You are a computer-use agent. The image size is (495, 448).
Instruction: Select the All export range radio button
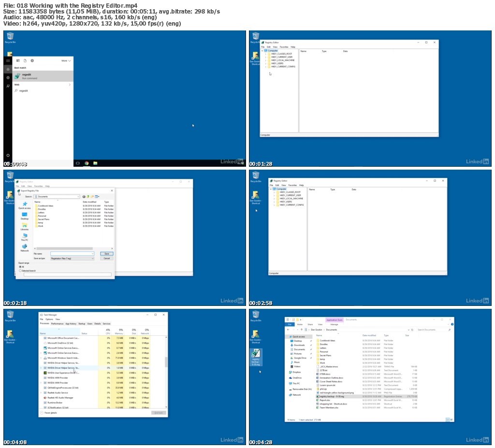point(20,267)
